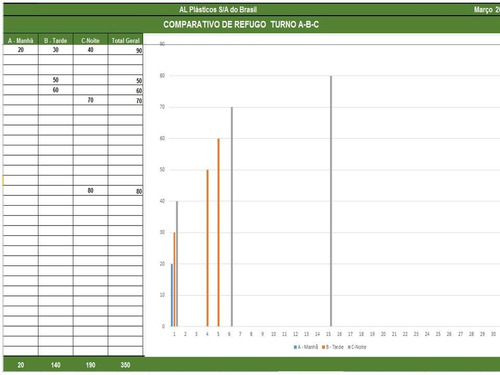500x375 pixels.
Task: Select the A - Manhã column header
Action: tap(21, 40)
